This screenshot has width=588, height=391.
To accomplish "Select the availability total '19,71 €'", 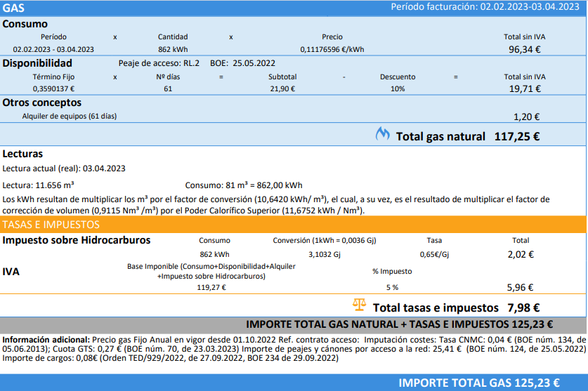I will (x=525, y=89).
